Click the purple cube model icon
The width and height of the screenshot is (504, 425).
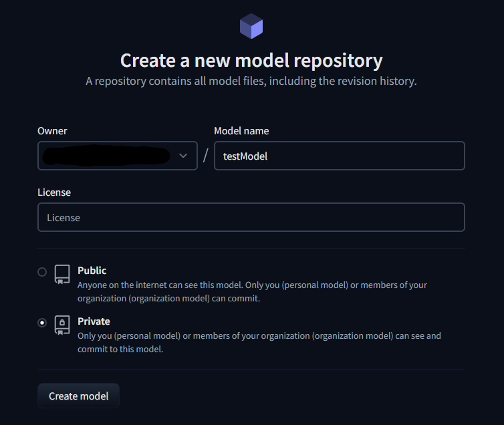click(251, 26)
